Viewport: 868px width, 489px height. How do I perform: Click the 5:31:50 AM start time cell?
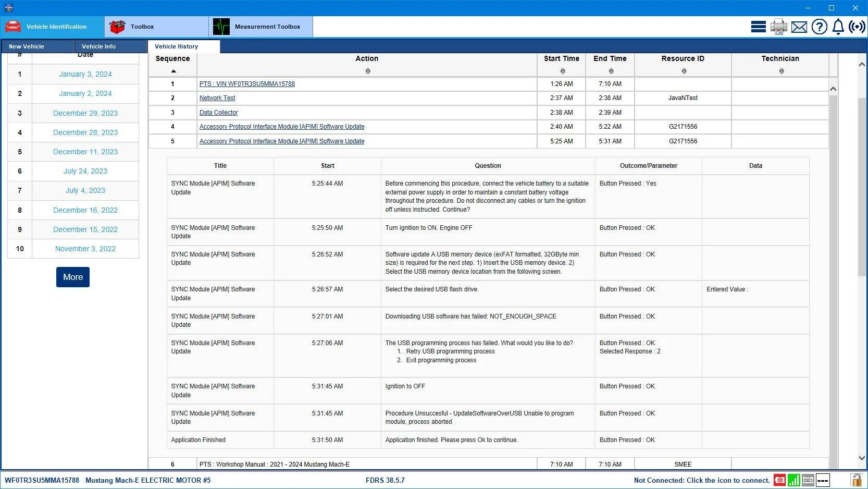(327, 440)
